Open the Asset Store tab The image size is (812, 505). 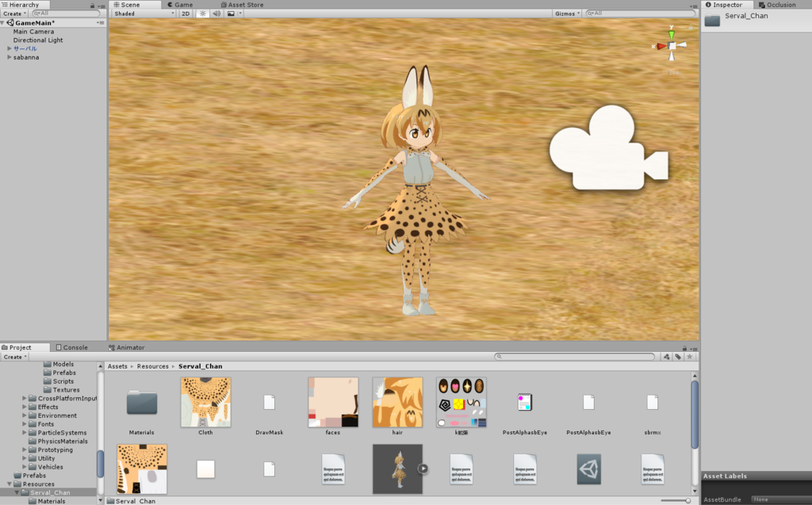(x=243, y=5)
